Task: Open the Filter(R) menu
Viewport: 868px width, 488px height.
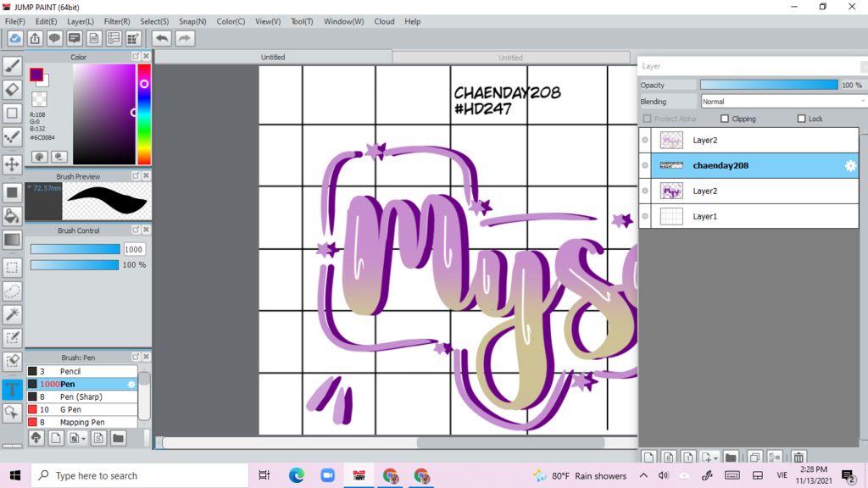Action: [117, 21]
